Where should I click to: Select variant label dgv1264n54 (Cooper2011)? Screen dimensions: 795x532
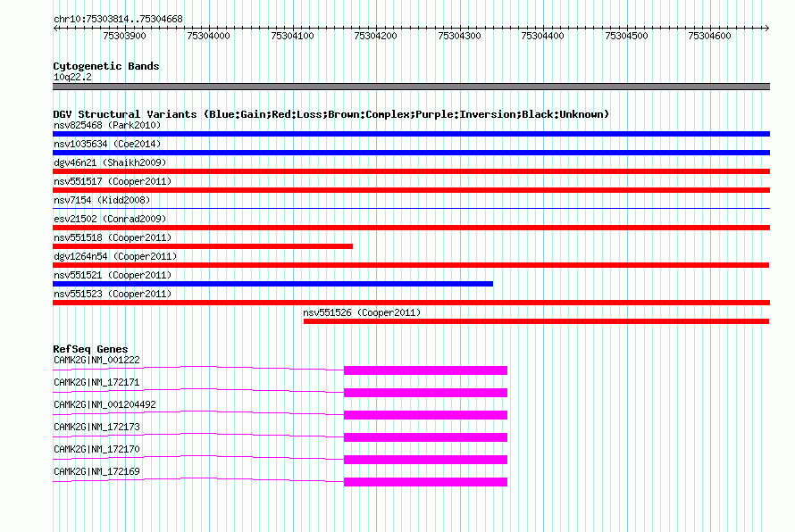point(115,256)
